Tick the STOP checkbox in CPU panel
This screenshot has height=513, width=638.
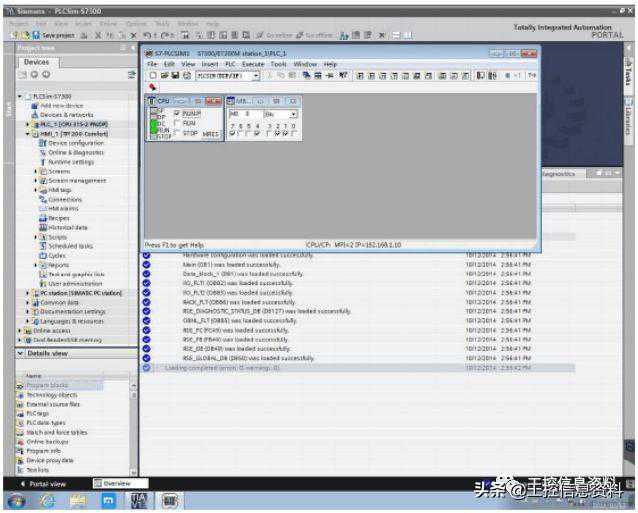pyautogui.click(x=178, y=133)
